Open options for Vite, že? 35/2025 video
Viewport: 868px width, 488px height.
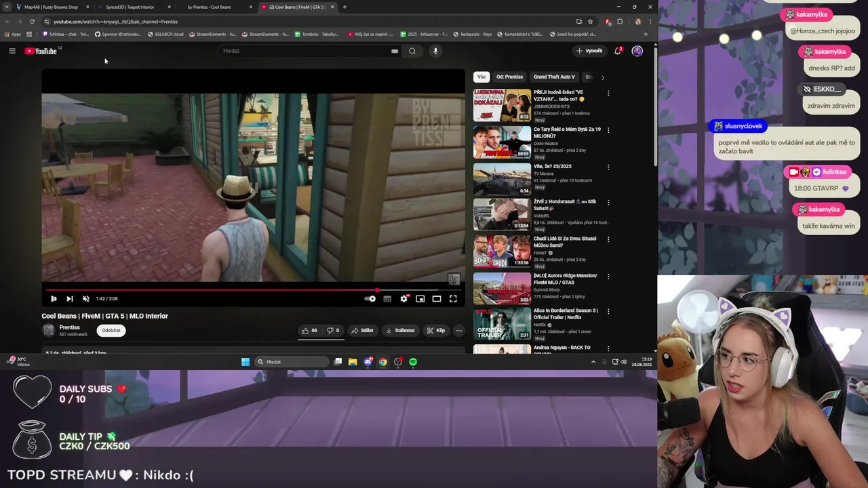(x=608, y=167)
